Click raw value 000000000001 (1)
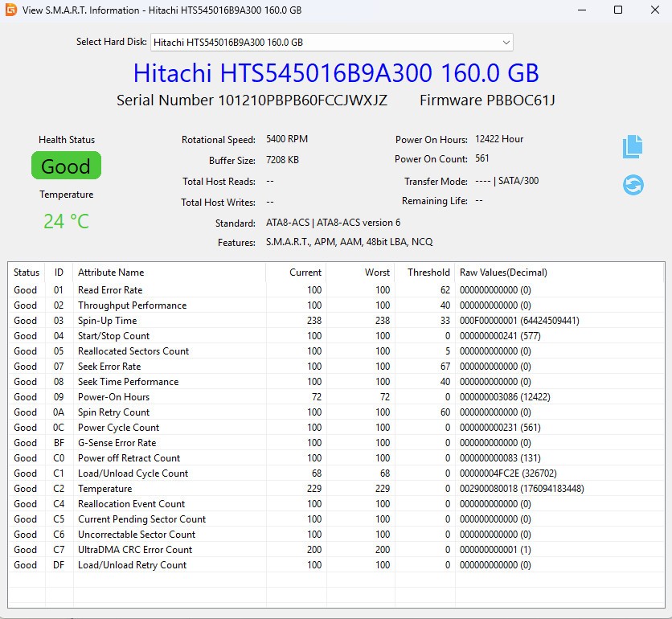672x619 pixels. (x=495, y=550)
